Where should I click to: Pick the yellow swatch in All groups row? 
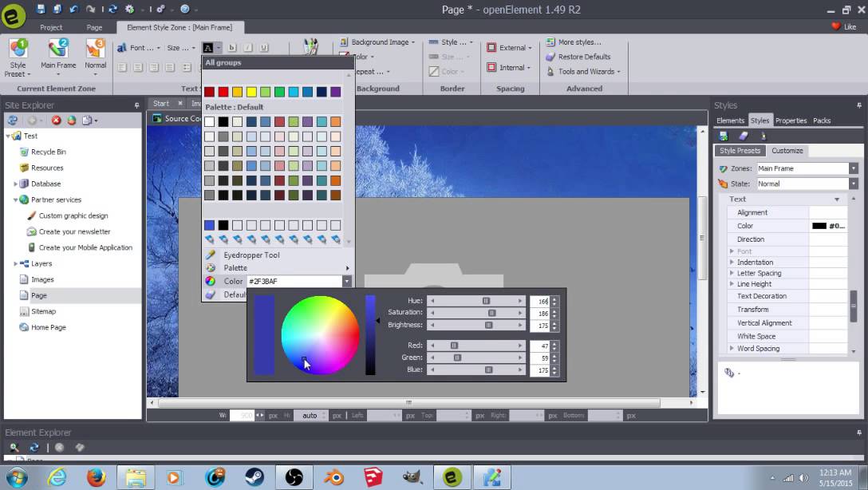(x=251, y=92)
